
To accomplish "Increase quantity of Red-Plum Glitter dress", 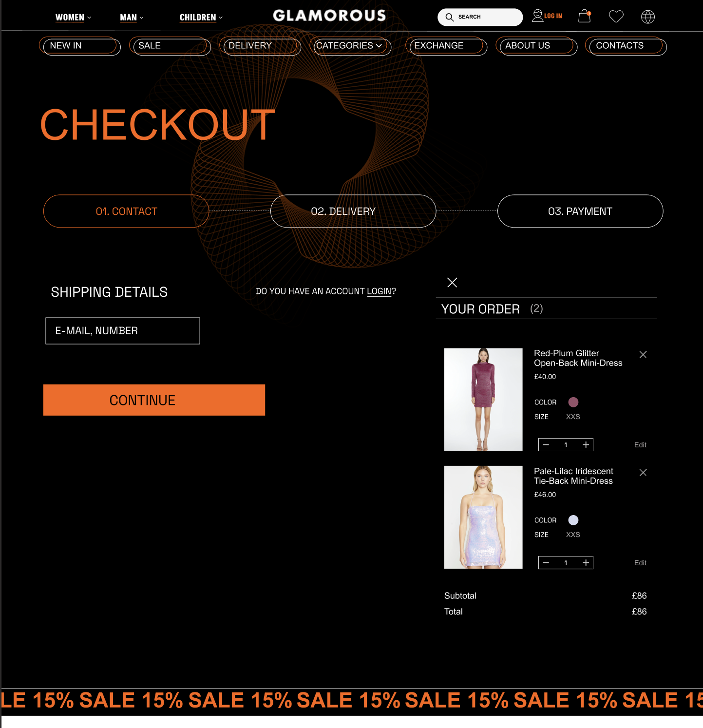I will pos(586,444).
